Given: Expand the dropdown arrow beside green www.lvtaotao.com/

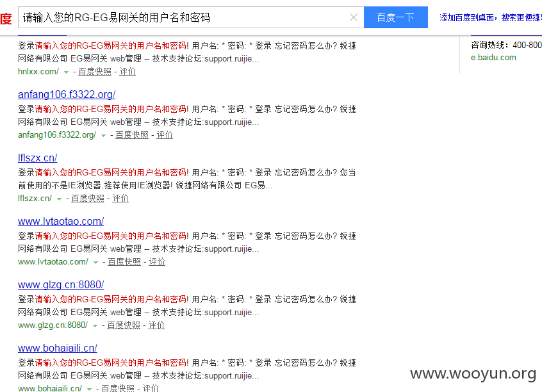Looking at the screenshot, I should (95, 263).
